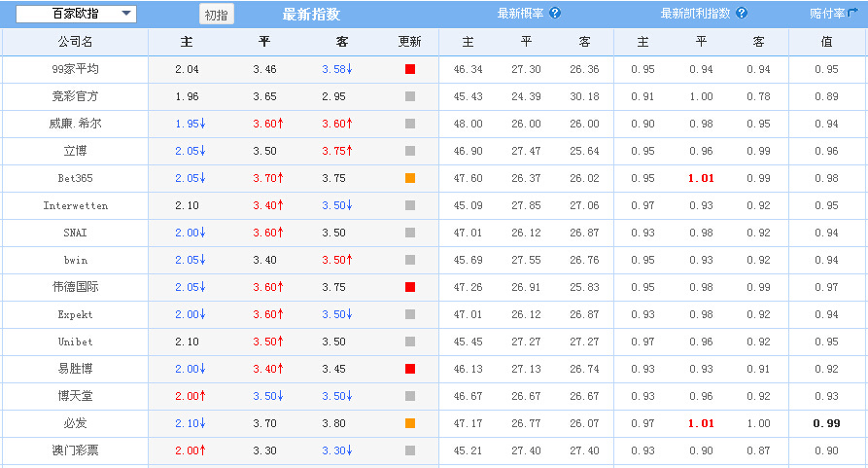Select the 易胜博 company name

[x=75, y=369]
